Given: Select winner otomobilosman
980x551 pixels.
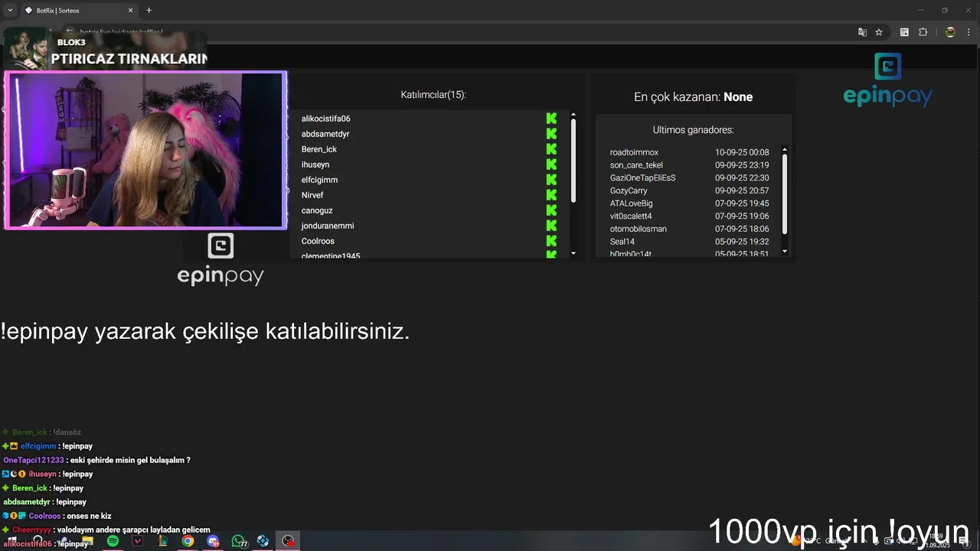Looking at the screenshot, I should [x=639, y=229].
